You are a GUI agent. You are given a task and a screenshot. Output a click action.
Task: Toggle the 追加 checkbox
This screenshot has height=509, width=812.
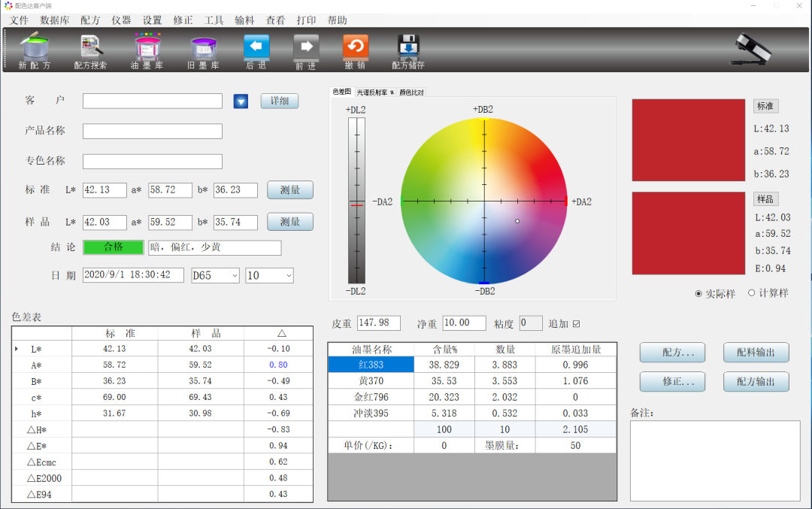click(577, 323)
